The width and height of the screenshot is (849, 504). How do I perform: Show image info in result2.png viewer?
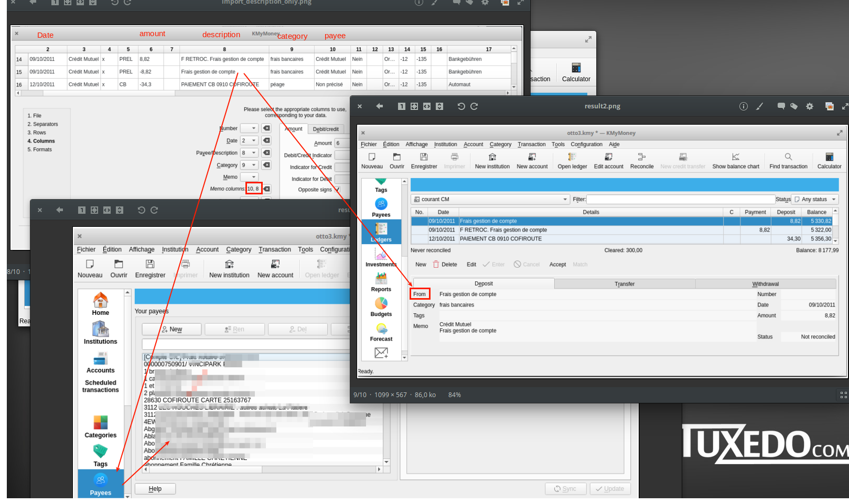click(744, 106)
